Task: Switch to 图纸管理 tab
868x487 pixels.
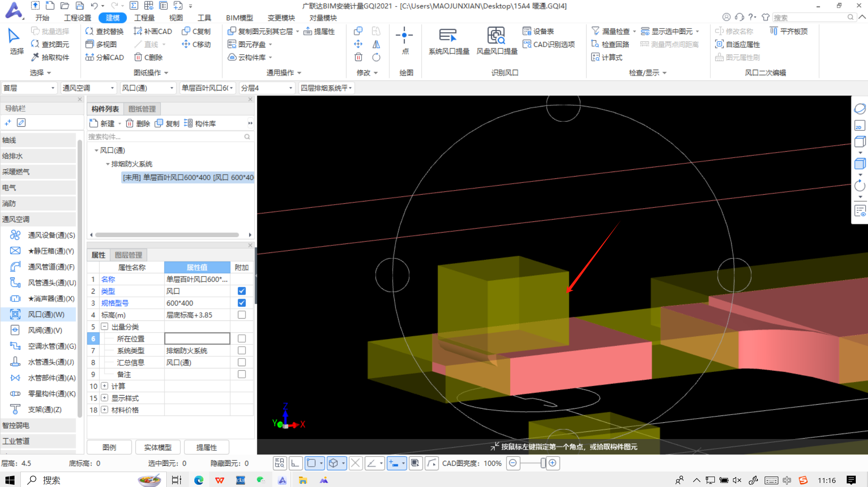Action: (x=142, y=109)
